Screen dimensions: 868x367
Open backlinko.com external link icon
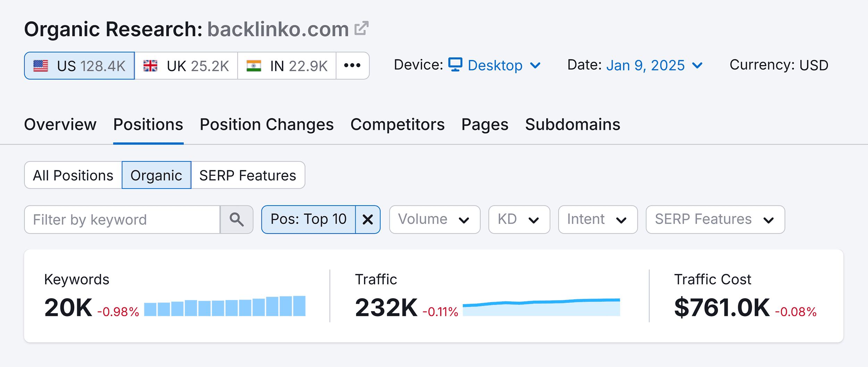tap(361, 28)
